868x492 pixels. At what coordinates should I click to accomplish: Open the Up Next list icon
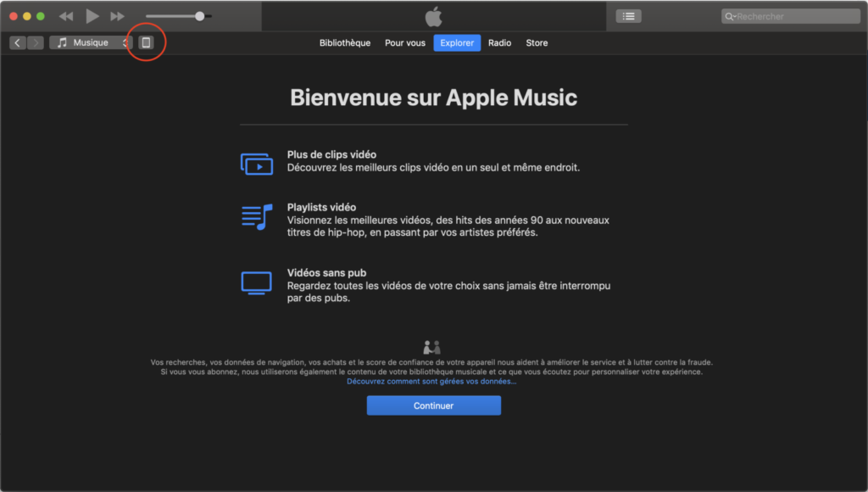click(628, 16)
